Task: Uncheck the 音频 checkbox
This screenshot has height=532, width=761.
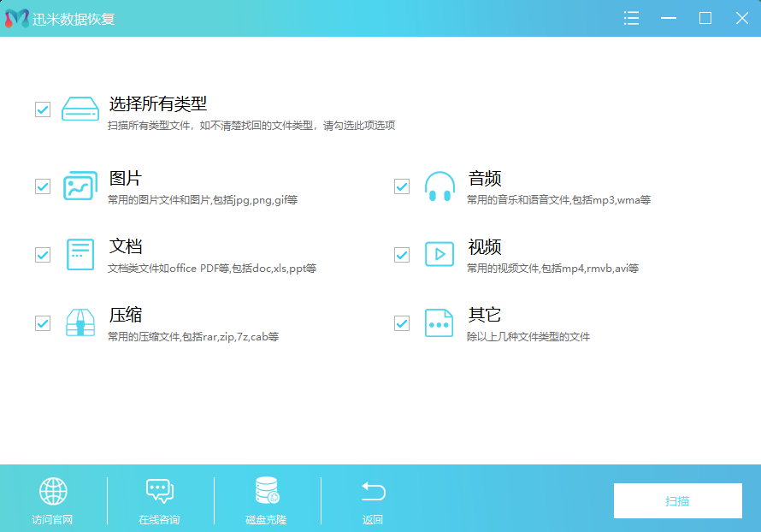Action: (x=401, y=185)
